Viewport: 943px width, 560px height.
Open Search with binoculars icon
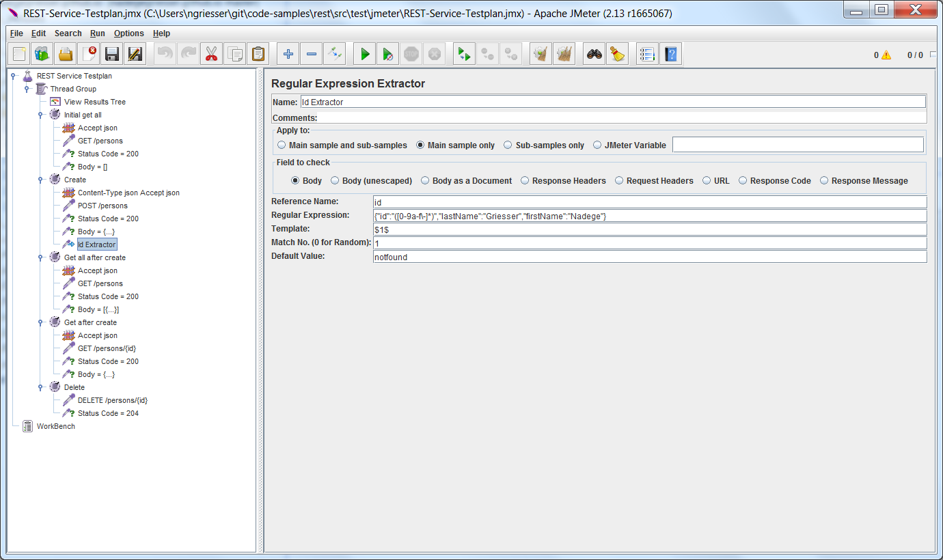click(594, 54)
